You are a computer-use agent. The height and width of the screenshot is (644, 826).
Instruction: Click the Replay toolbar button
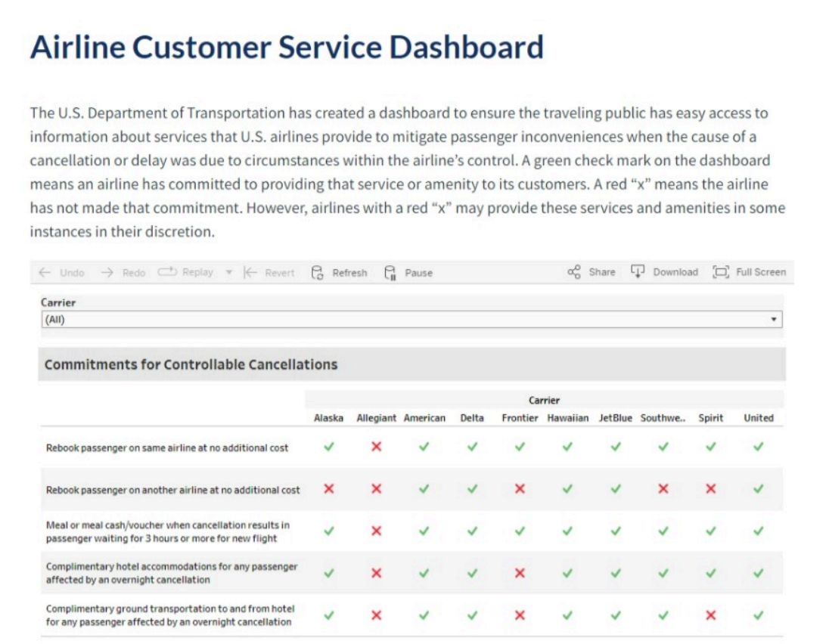pos(185,272)
